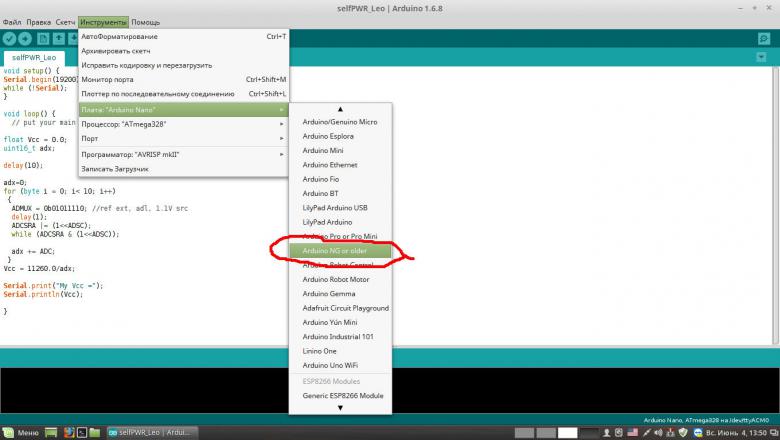Choose Arduino Uno WiFi board

tap(340, 366)
